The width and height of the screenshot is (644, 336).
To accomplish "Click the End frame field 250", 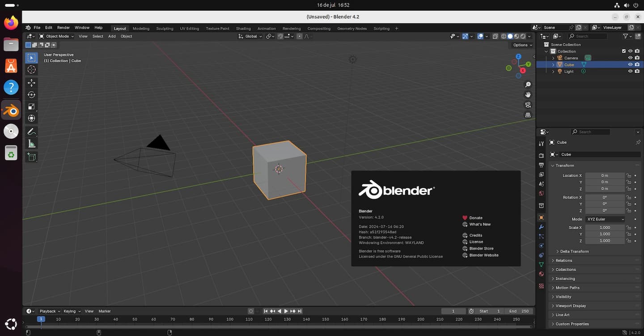I will point(519,311).
